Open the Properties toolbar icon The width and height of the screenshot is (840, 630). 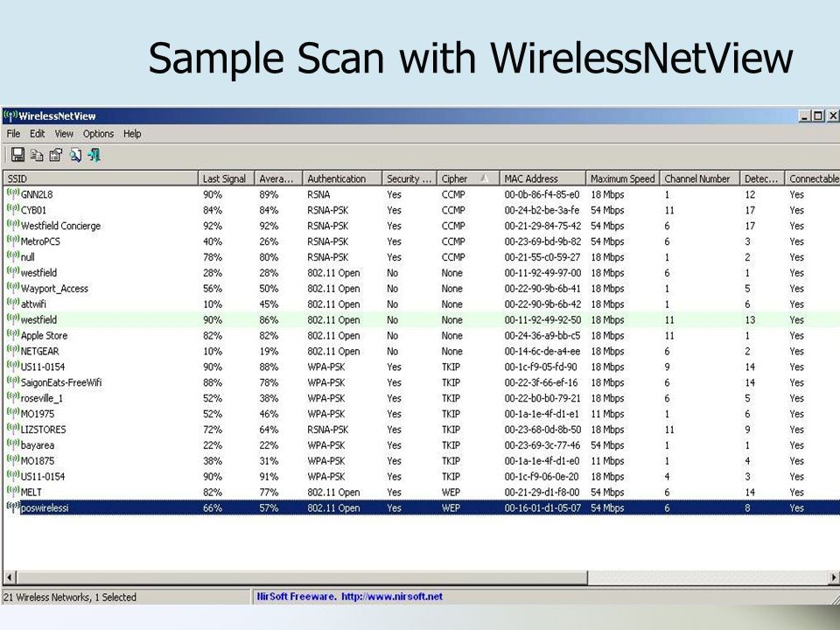(x=56, y=155)
